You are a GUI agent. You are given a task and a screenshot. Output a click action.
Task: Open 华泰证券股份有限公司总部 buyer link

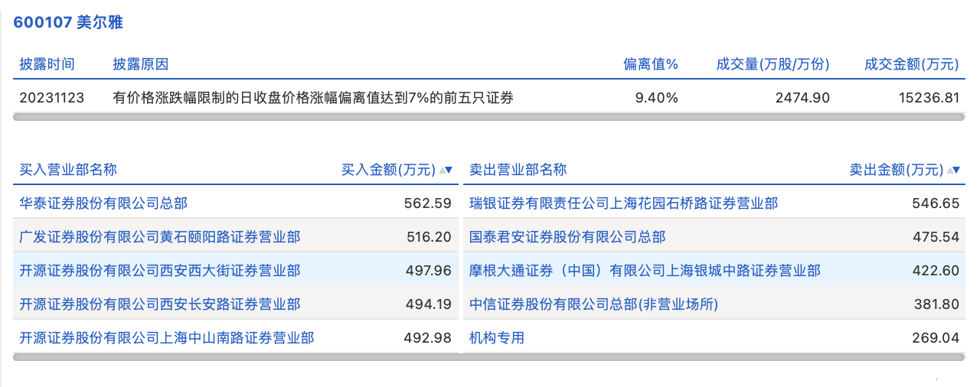point(103,203)
